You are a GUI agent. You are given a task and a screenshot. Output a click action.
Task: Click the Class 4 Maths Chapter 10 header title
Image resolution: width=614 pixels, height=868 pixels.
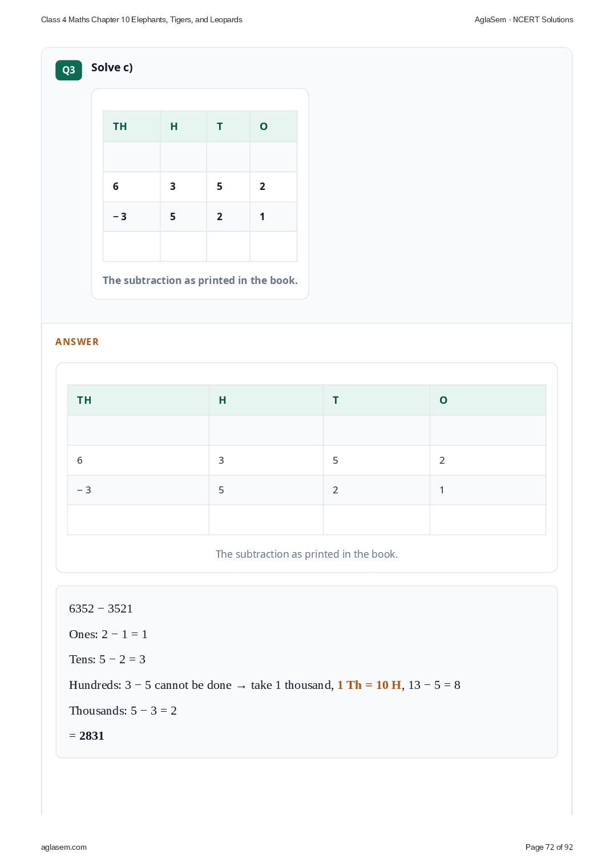coord(142,19)
